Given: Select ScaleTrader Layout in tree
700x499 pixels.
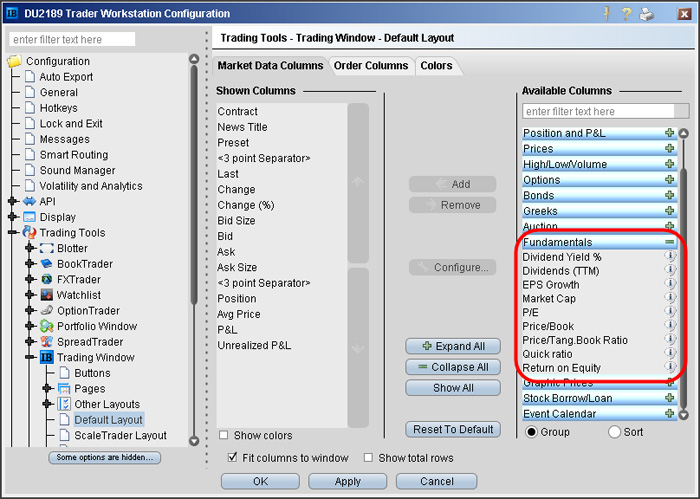Looking at the screenshot, I should point(120,435).
